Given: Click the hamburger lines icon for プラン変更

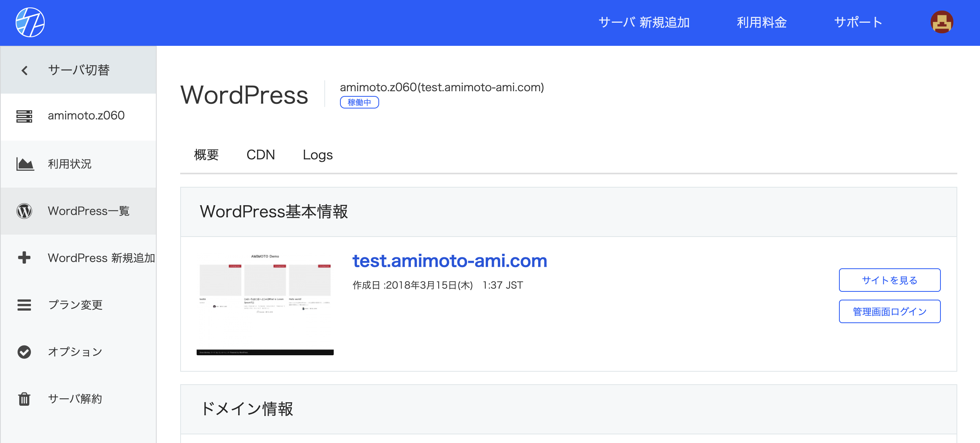Looking at the screenshot, I should pyautogui.click(x=24, y=305).
